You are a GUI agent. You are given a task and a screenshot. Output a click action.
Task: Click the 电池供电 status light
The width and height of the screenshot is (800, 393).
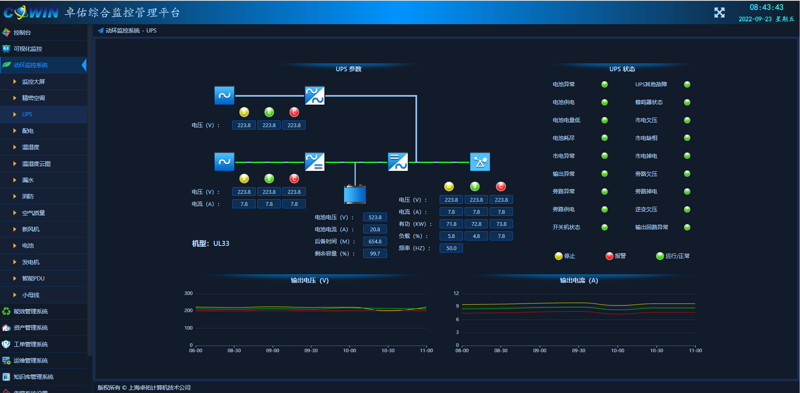point(605,102)
